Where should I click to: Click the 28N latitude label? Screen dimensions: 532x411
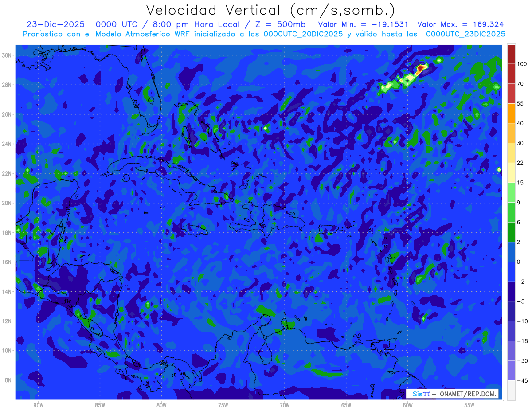tap(8, 85)
